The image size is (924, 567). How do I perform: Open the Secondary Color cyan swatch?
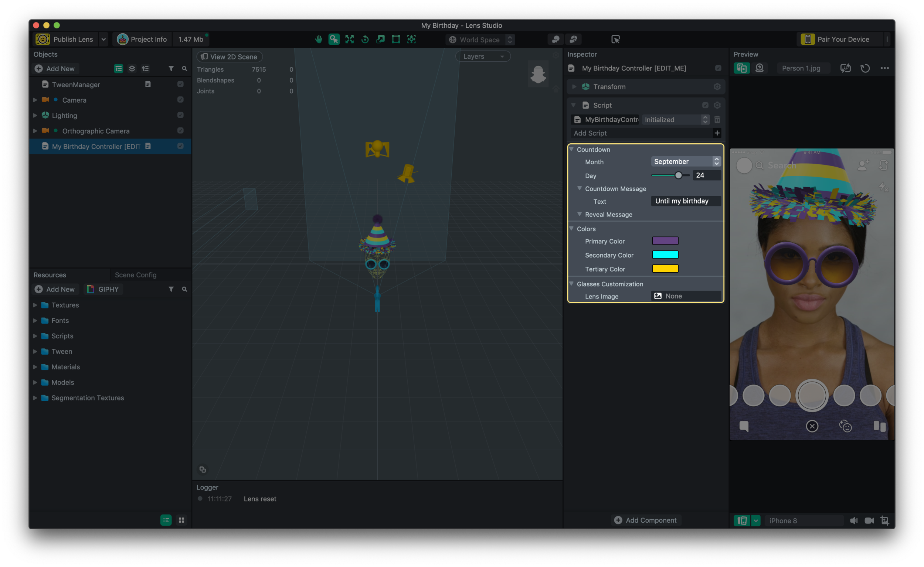[665, 255]
